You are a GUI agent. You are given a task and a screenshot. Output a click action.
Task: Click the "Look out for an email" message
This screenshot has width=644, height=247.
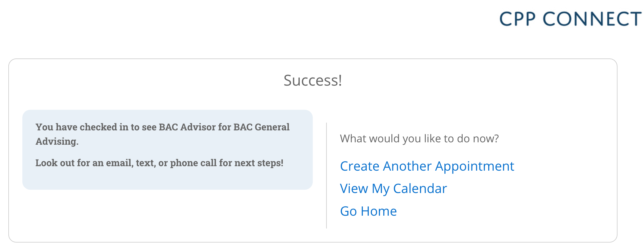tap(159, 163)
